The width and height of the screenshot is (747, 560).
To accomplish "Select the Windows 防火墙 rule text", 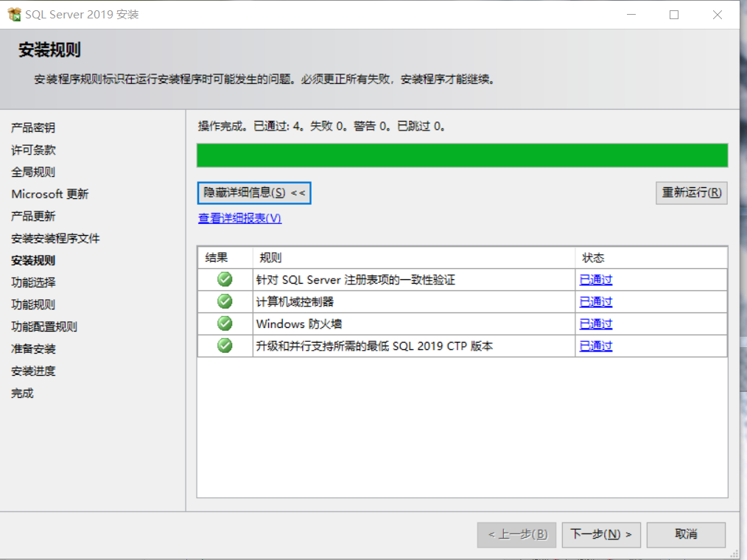I will pos(298,324).
